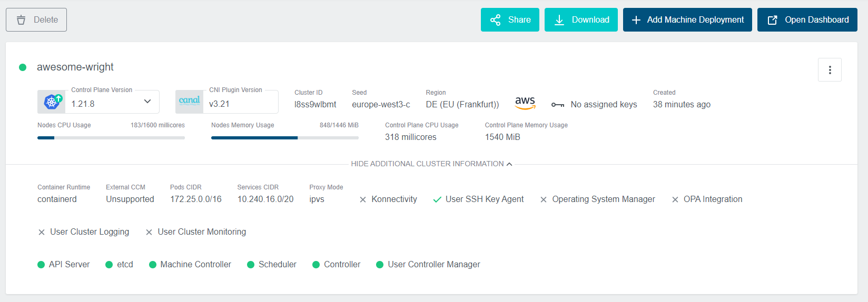This screenshot has width=868, height=302.
Task: Click Add Machine Deployment button
Action: click(x=687, y=20)
